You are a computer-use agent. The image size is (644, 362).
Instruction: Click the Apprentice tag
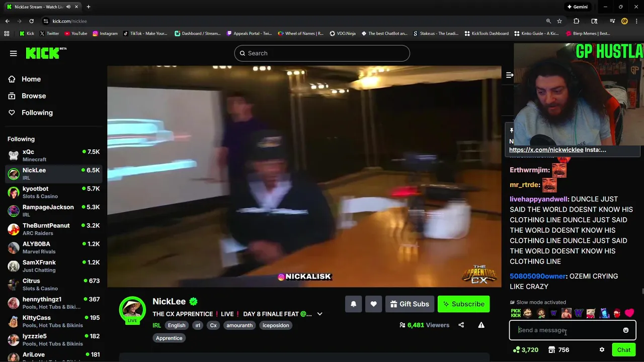pos(169,338)
